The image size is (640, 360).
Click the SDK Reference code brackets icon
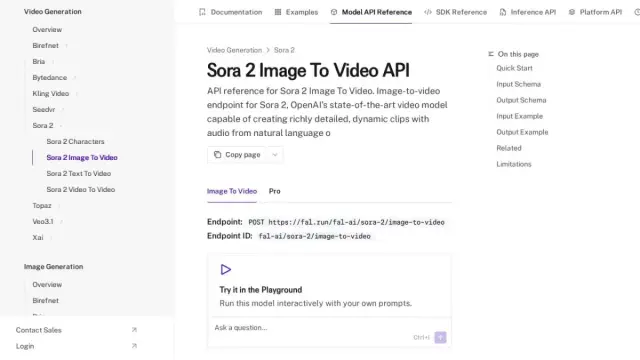(428, 12)
